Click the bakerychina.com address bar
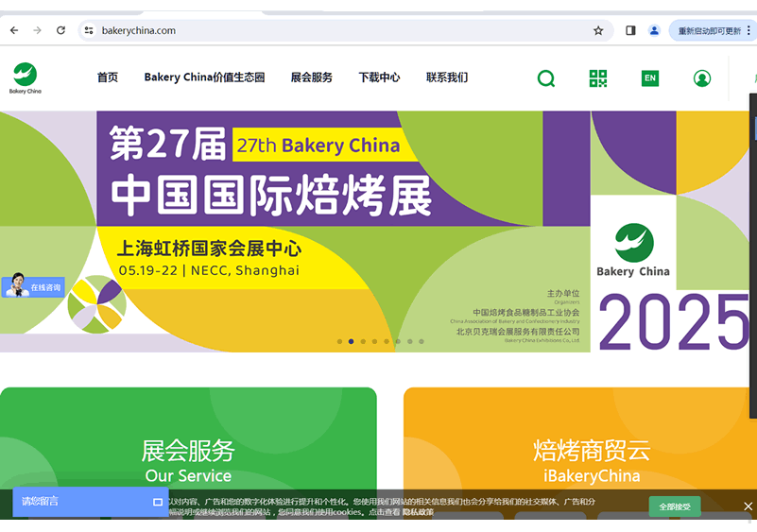This screenshot has height=532, width=757. click(345, 30)
